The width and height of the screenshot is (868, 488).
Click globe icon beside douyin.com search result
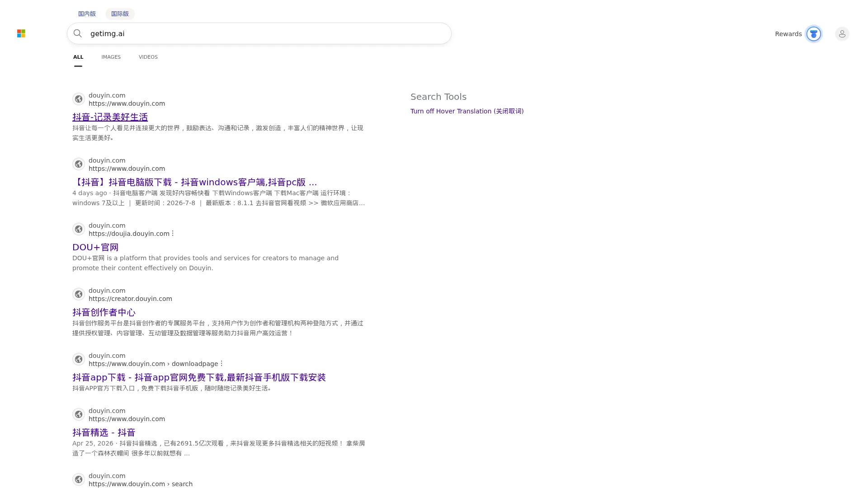(x=79, y=479)
